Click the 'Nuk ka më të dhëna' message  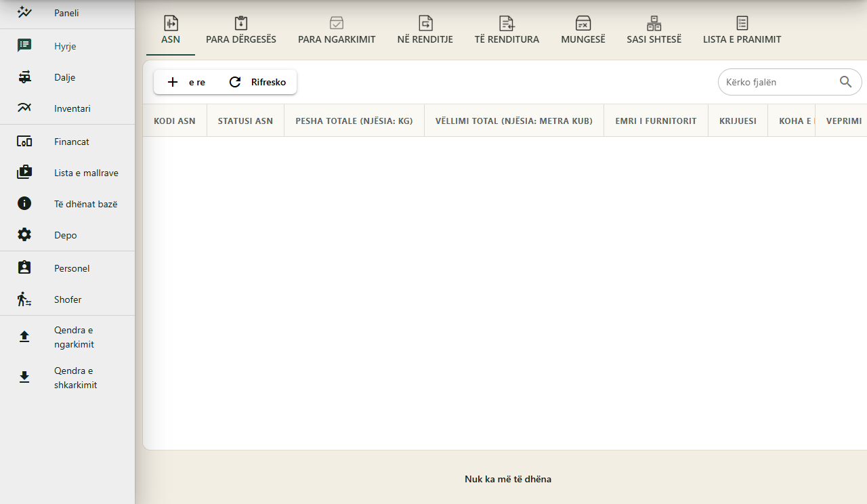(508, 479)
